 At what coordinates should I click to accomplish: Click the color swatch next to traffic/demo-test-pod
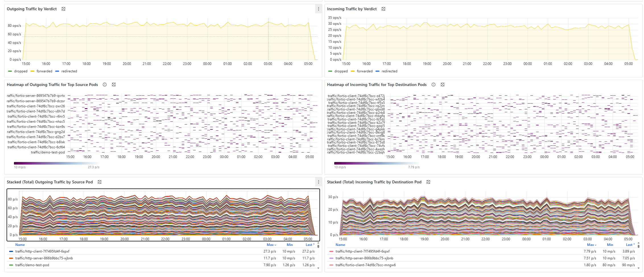click(x=11, y=265)
